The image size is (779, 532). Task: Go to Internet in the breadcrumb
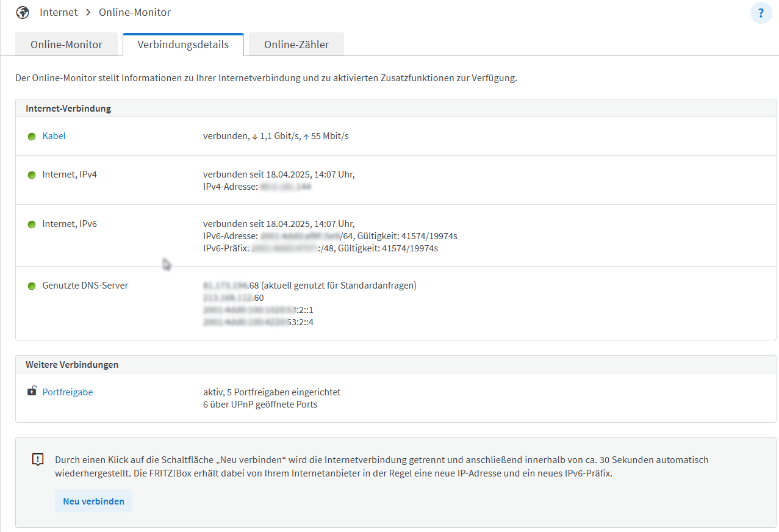(59, 12)
